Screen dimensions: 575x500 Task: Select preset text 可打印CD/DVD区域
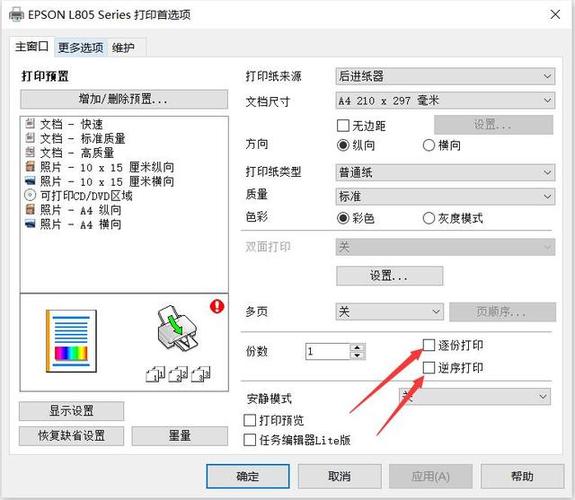pyautogui.click(x=87, y=196)
